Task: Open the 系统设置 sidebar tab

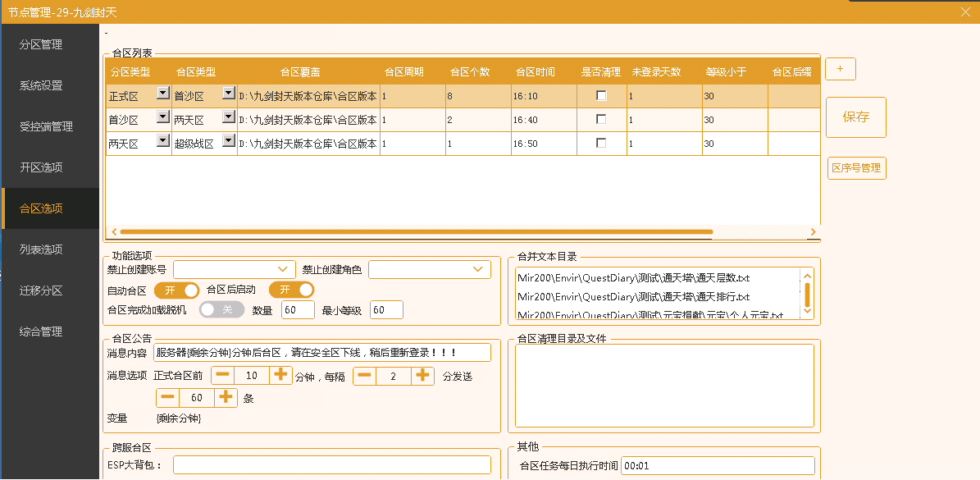Action: 41,85
